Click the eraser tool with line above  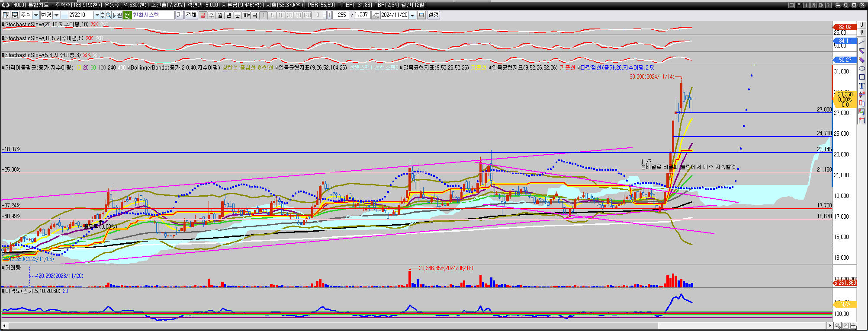point(862,51)
